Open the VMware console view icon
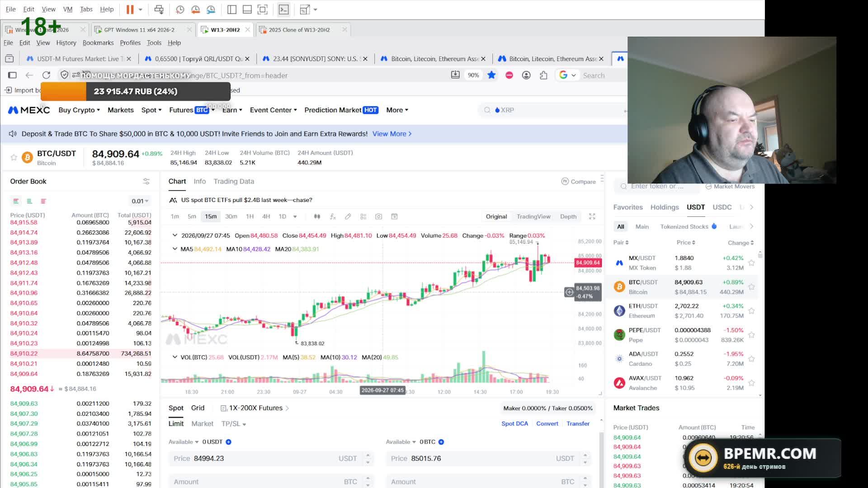This screenshot has width=868, height=488. 283,9
